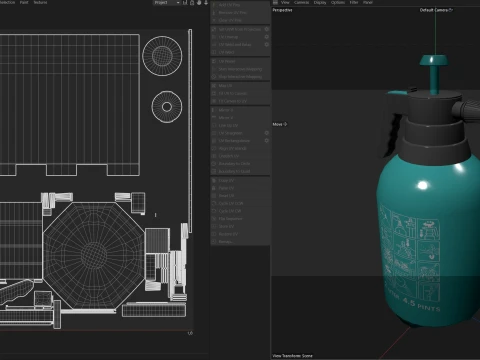Screen dimensions: 480x360
Task: Open the Options menu of 3D viewport
Action: (x=338, y=2)
